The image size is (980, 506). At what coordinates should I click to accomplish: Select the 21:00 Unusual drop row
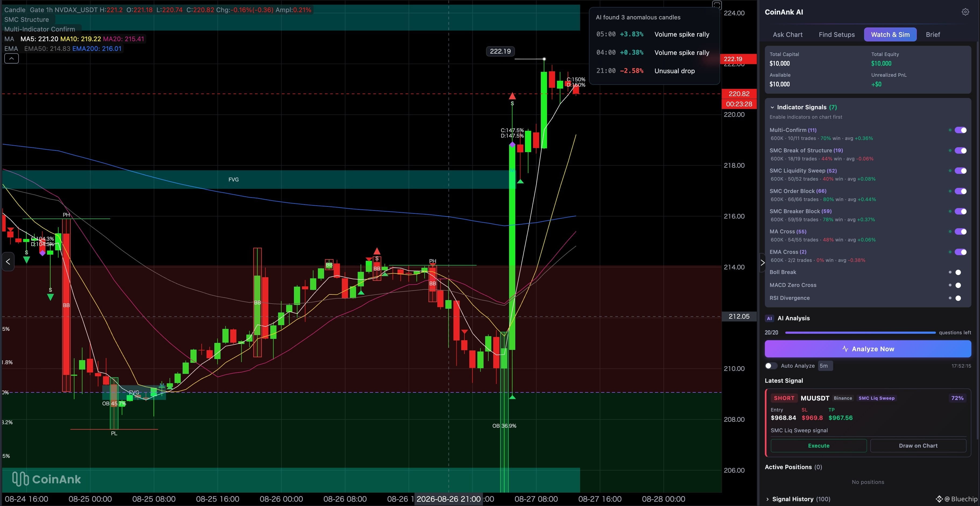646,71
